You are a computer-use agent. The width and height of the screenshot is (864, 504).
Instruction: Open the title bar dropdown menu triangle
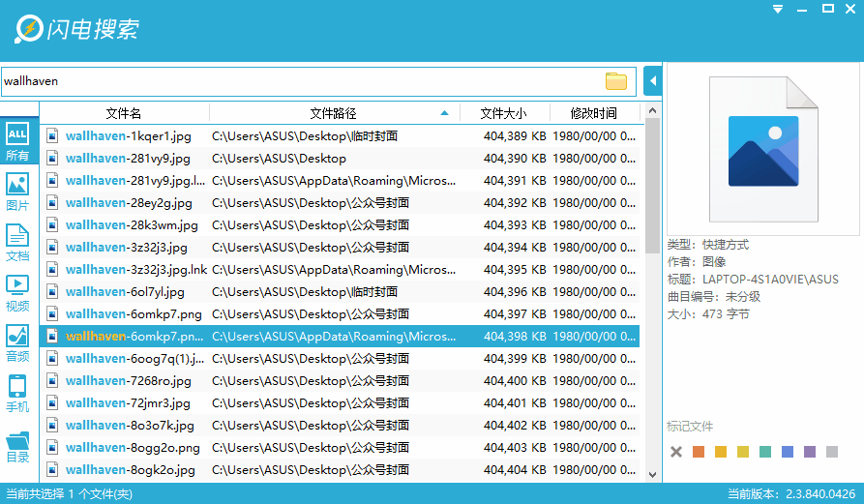[x=778, y=10]
